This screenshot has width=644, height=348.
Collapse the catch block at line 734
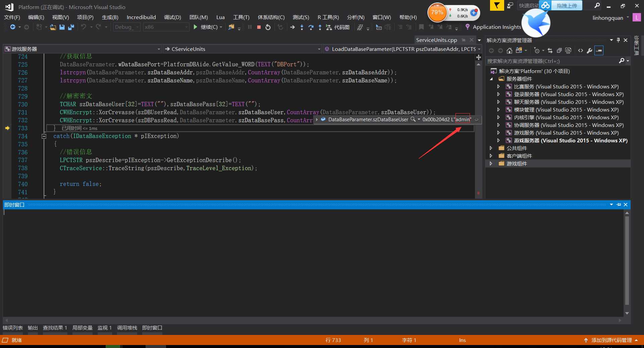coord(44,136)
